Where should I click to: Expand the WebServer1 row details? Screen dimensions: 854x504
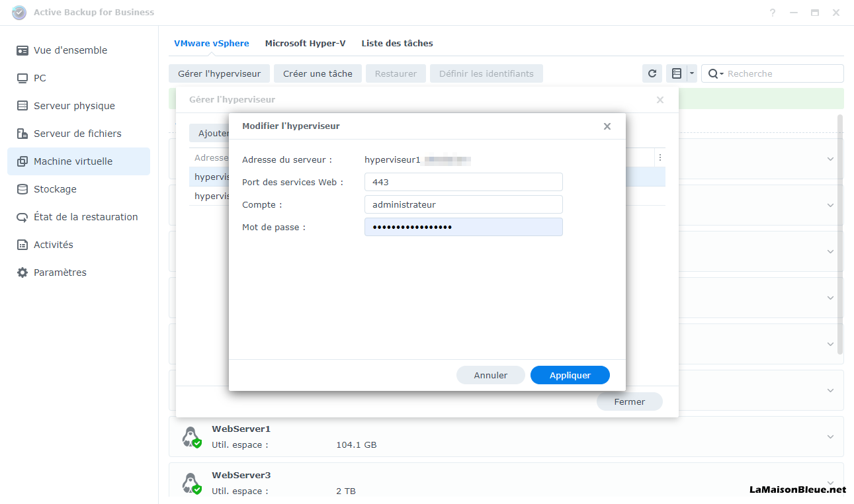[831, 437]
